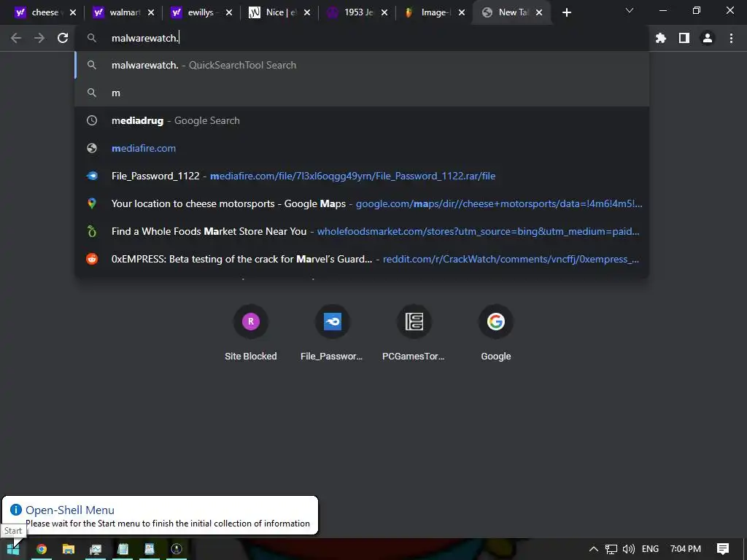Open the Windows Start button
Image resolution: width=747 pixels, height=560 pixels.
tap(13, 549)
